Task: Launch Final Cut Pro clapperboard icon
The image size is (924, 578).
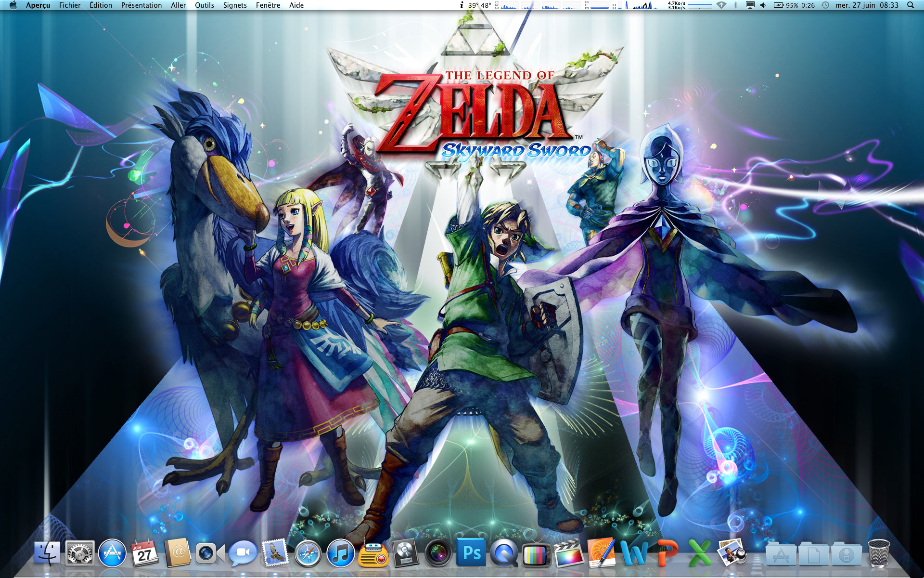Action: (x=569, y=553)
